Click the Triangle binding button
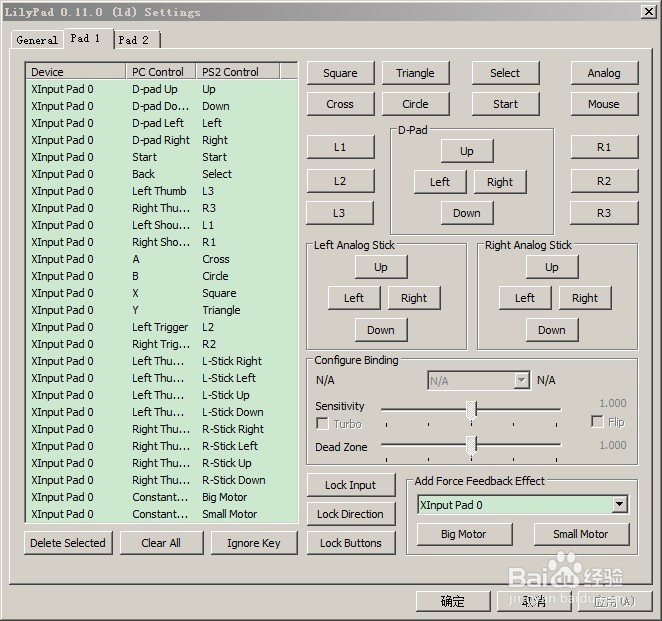The width and height of the screenshot is (662, 621). click(x=415, y=73)
